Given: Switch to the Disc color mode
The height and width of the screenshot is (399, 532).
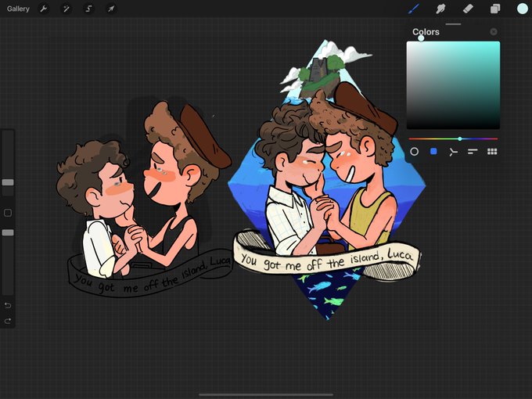Looking at the screenshot, I should pos(415,151).
